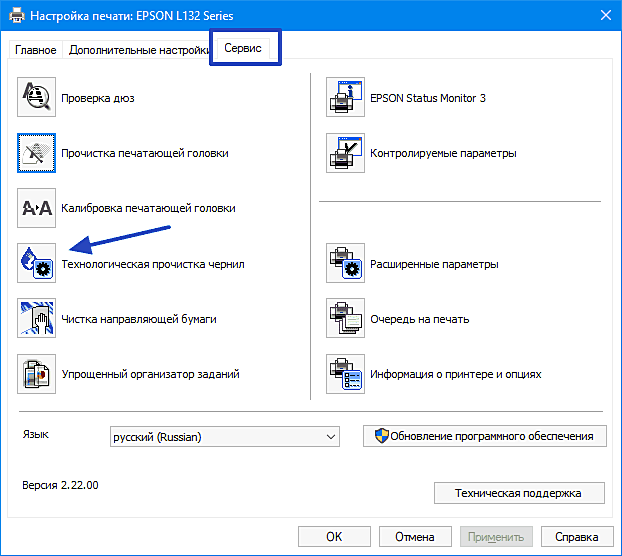The image size is (622, 556).
Task: Click the Очередь на печать label
Action: 419,319
